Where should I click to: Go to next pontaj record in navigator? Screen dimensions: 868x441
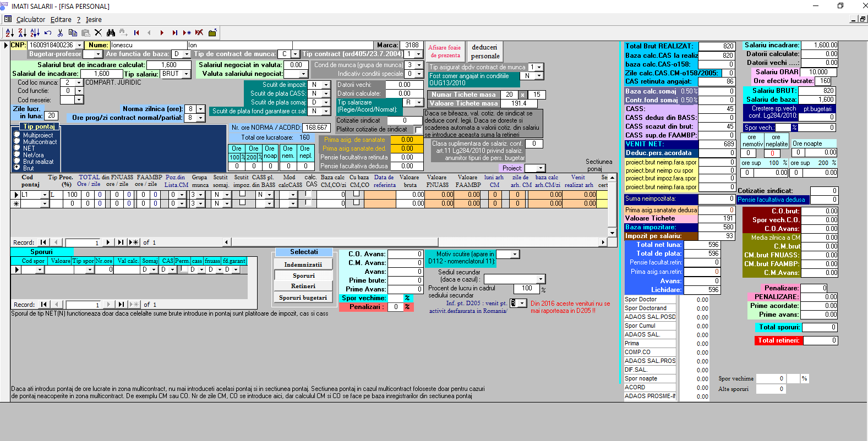click(108, 242)
